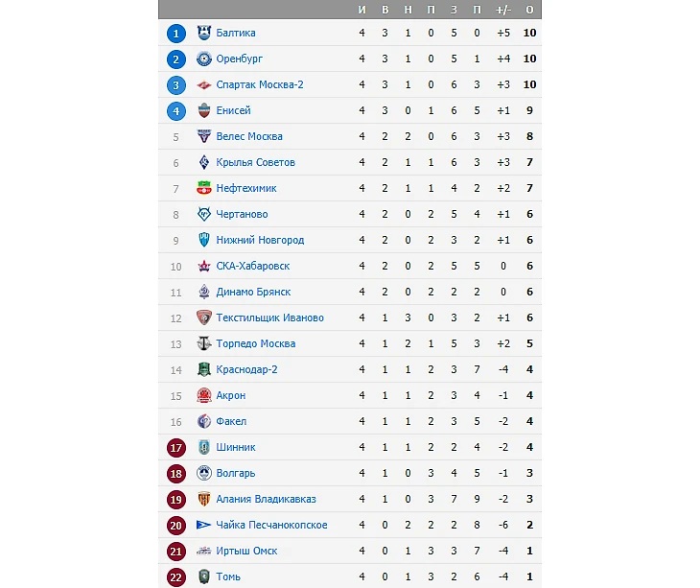The height and width of the screenshot is (588, 700).
Task: Click the points column header О
Action: coord(529,10)
